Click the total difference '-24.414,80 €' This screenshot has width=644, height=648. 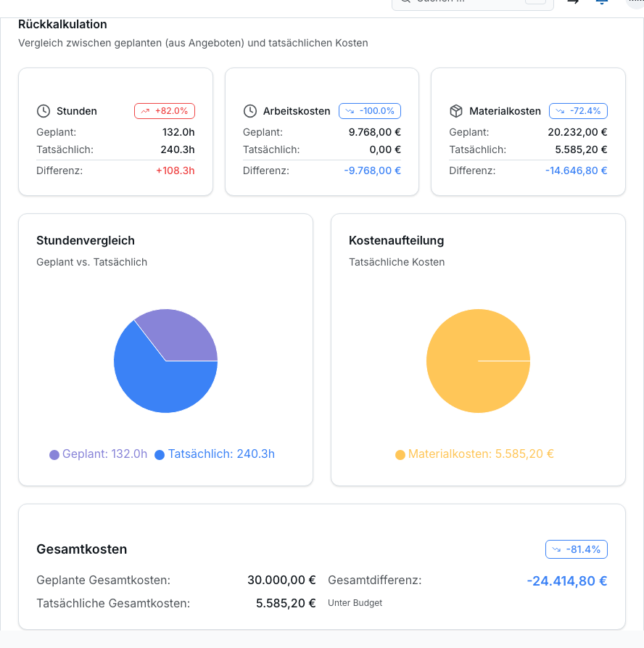point(566,581)
